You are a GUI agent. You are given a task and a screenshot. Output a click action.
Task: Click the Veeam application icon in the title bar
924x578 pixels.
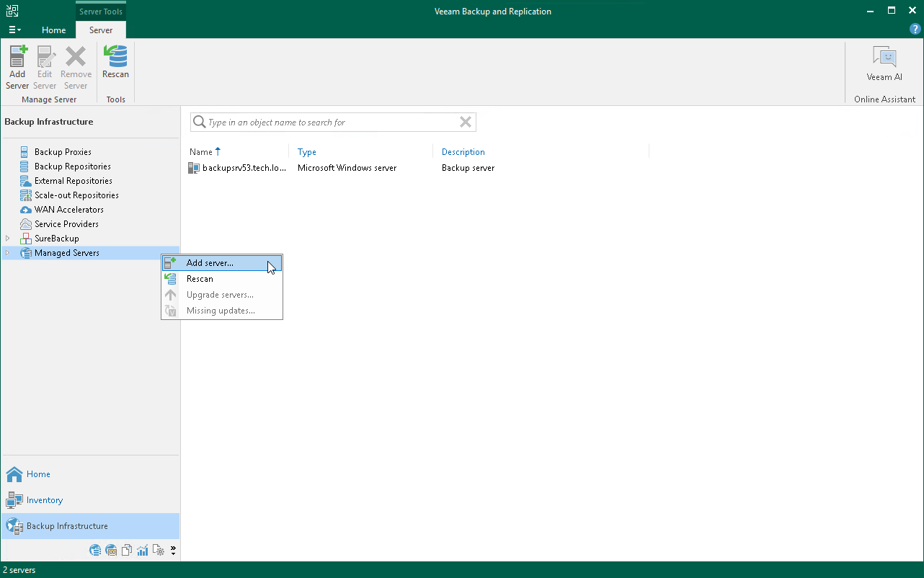(12, 11)
